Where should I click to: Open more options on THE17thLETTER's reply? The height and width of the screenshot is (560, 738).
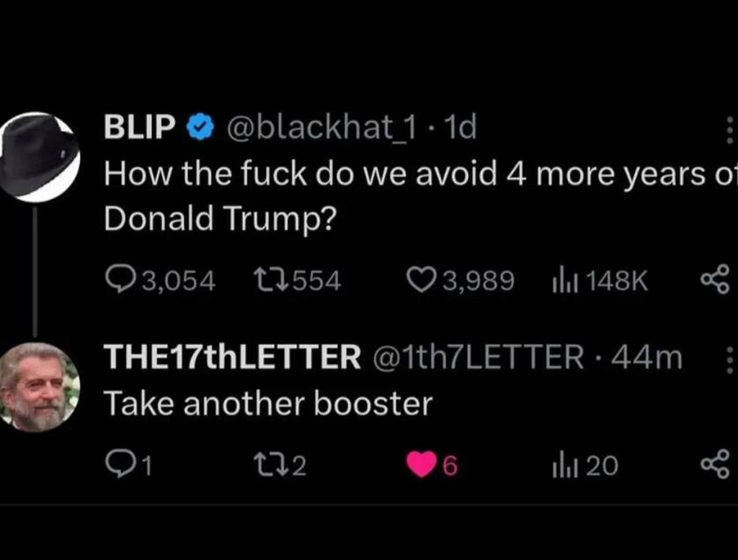[x=729, y=357]
